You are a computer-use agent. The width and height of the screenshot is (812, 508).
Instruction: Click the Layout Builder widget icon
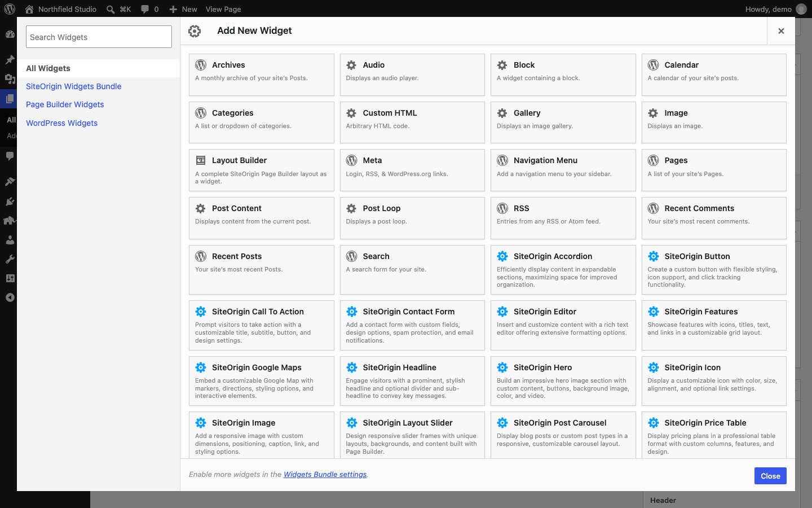(x=201, y=160)
